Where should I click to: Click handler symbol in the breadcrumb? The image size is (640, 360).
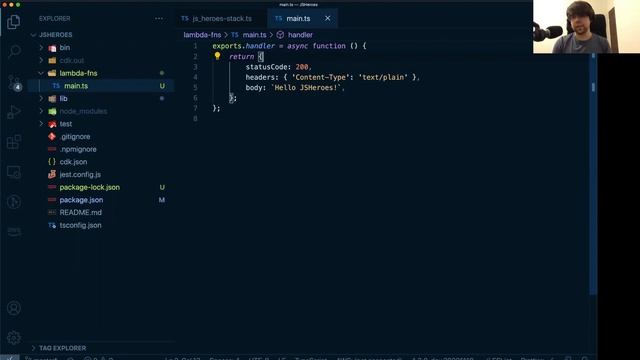(300, 35)
